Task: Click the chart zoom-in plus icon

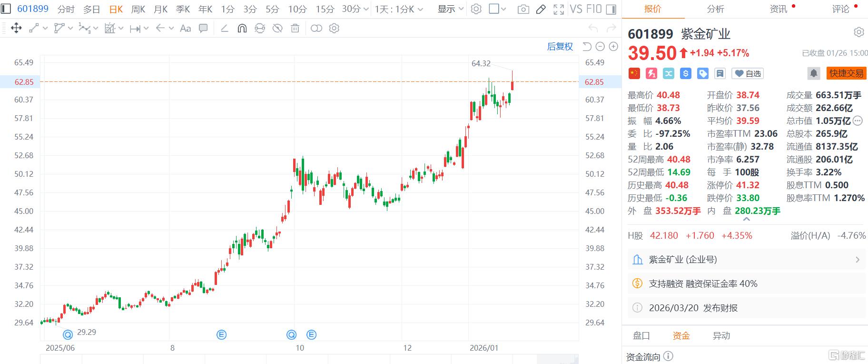Action: [613, 47]
